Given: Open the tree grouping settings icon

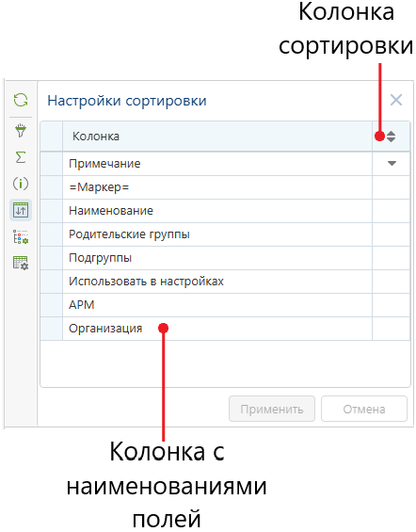Looking at the screenshot, I should coord(21,236).
